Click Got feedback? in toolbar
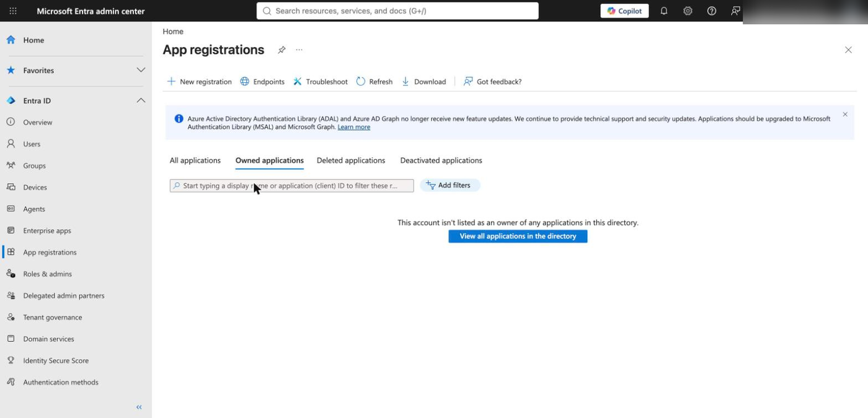Image resolution: width=868 pixels, height=418 pixels. pyautogui.click(x=493, y=82)
